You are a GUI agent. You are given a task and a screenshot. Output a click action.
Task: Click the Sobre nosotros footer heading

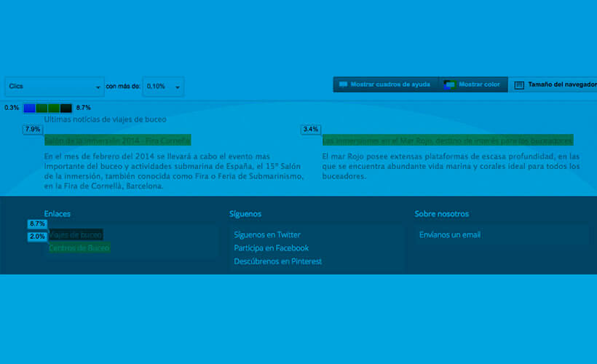(442, 214)
